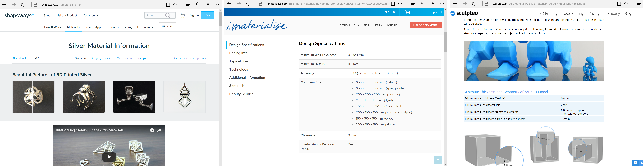Open Laser Cutting on Sculpteo
The image size is (644, 166).
[573, 13]
